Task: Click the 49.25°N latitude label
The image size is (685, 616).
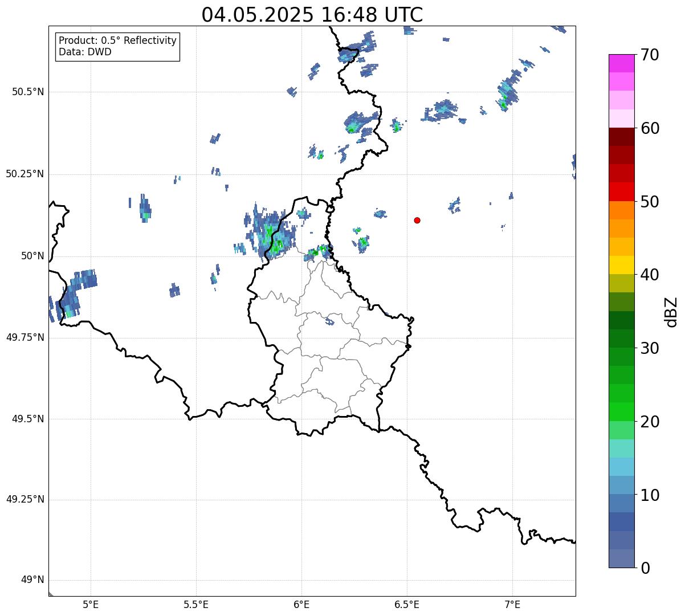Action: 25,499
